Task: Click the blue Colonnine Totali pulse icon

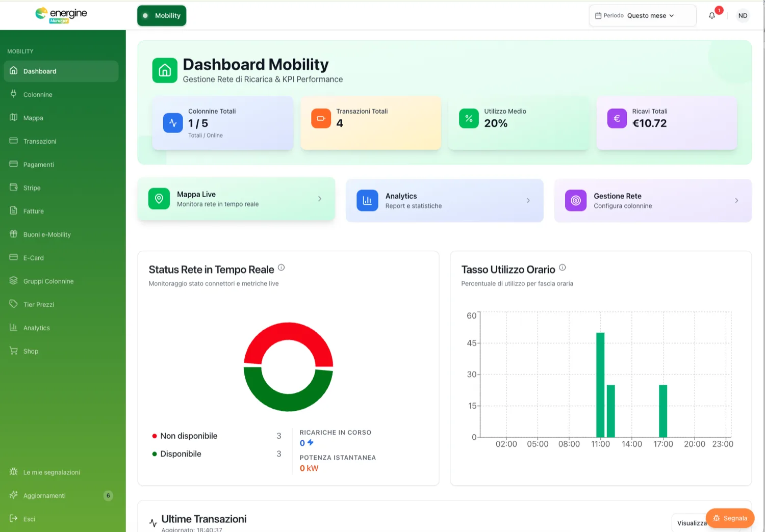Action: tap(173, 123)
